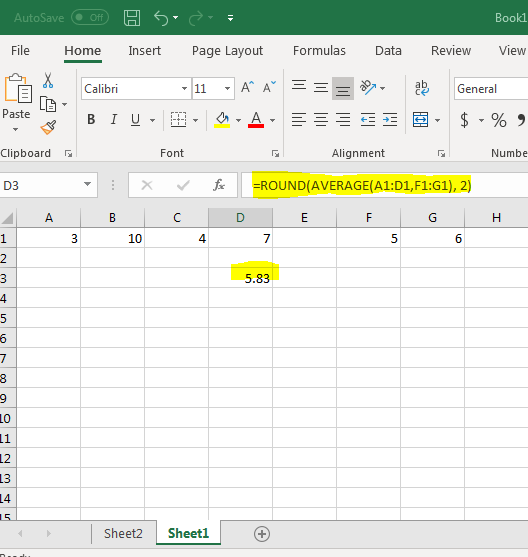
Task: Open the File tab
Action: coord(20,50)
